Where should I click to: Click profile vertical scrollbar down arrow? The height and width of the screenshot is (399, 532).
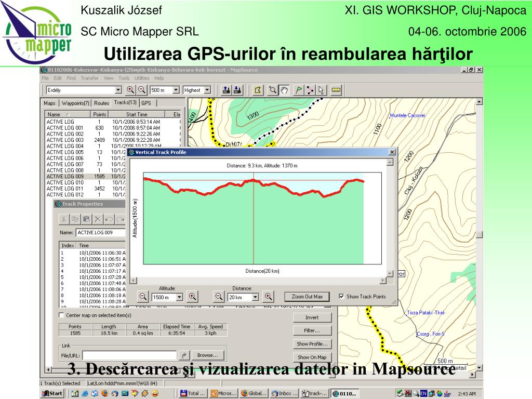pos(390,273)
